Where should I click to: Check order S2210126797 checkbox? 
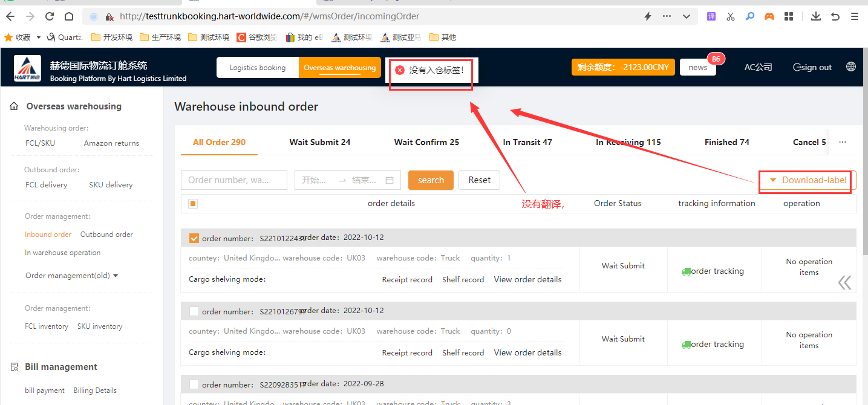pos(194,311)
